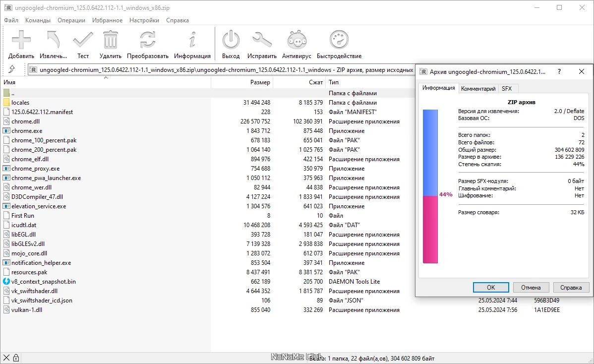
Task: Click the Справка button in dialog
Action: coord(571,288)
